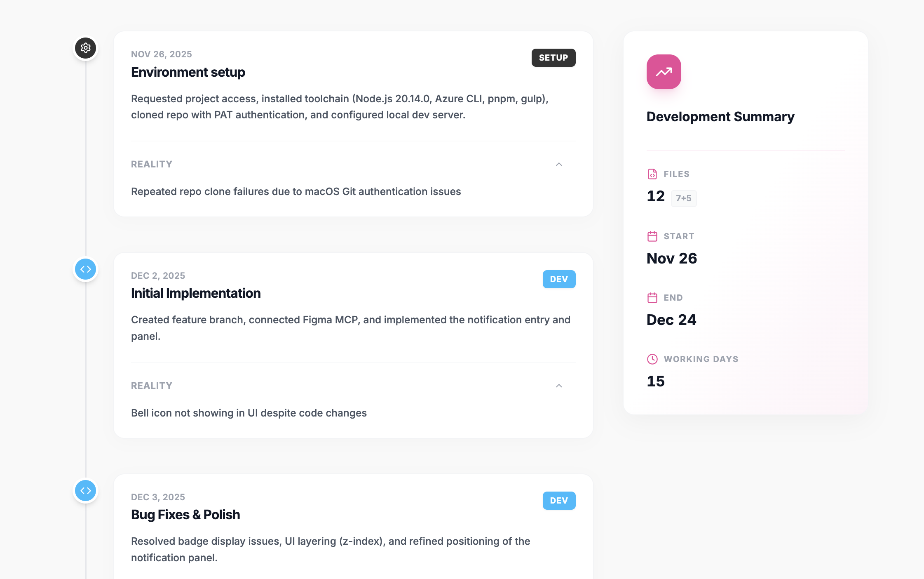
Task: Collapse Reality section under Environment setup
Action: coord(559,164)
